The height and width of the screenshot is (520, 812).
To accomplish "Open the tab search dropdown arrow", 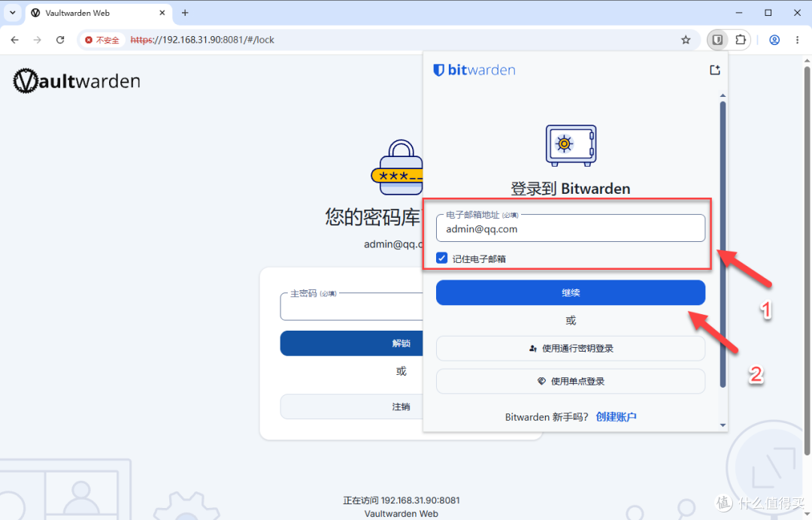I will [x=13, y=13].
